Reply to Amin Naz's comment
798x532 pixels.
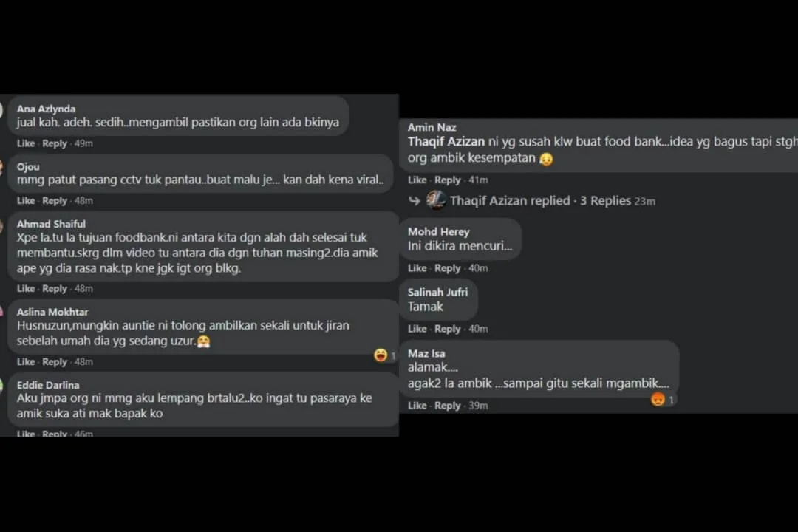pos(447,180)
